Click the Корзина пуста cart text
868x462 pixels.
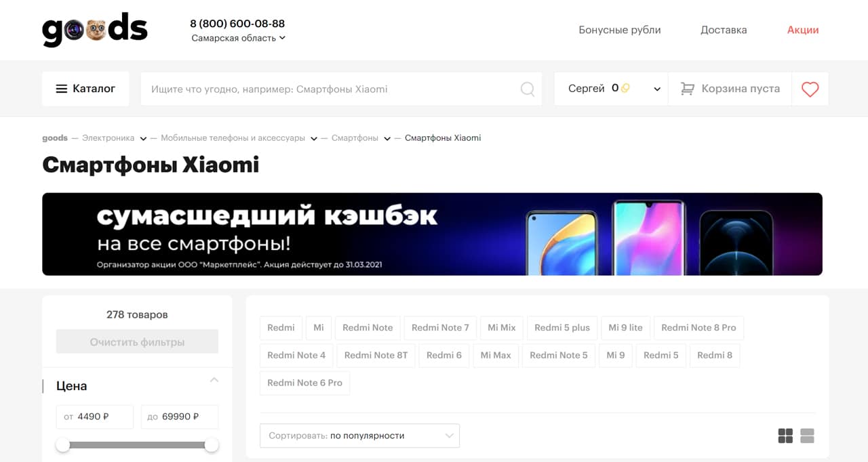[741, 89]
